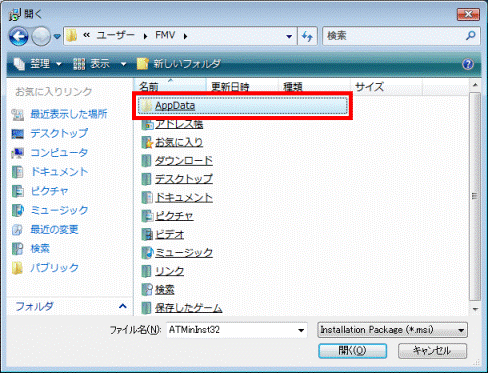Screen dimensions: 488x373
Task: Go to コンピュータ in favorite links
Action: tap(59, 153)
